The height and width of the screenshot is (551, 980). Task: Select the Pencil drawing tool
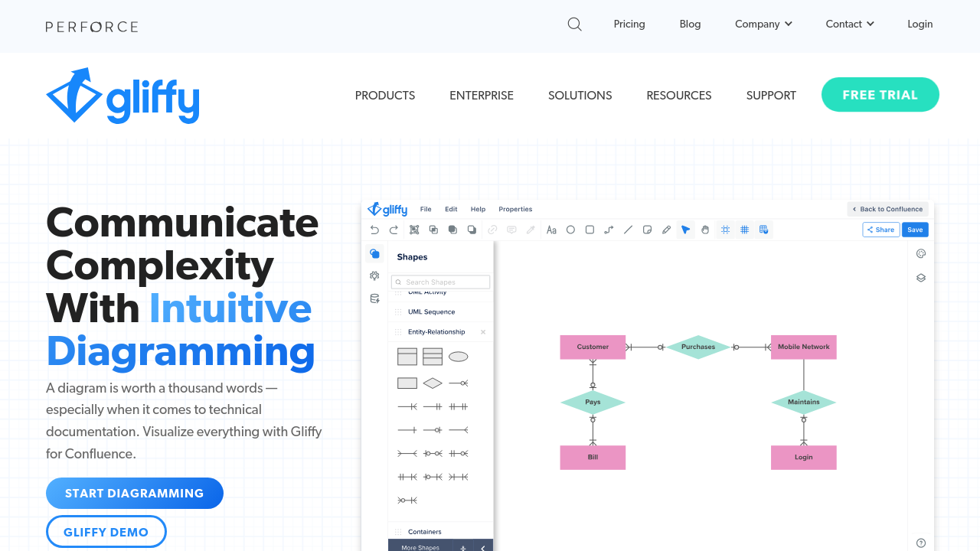click(666, 230)
